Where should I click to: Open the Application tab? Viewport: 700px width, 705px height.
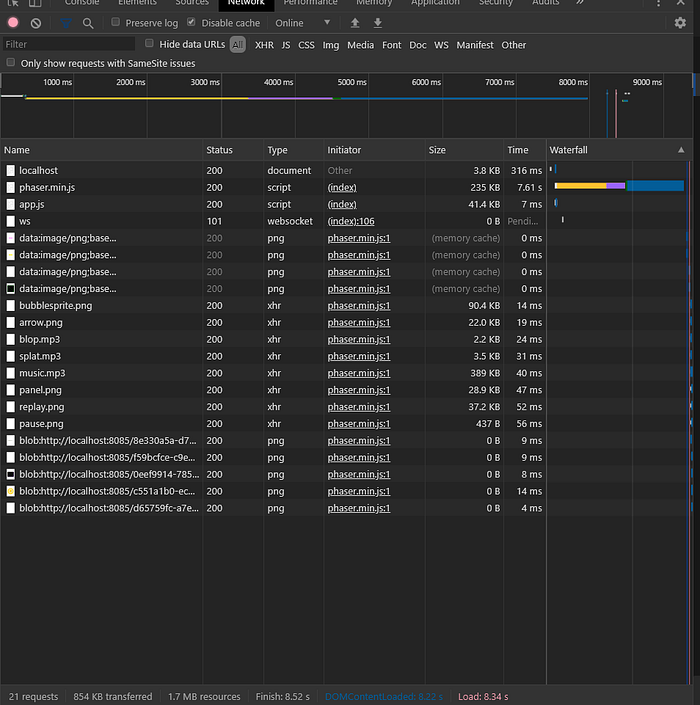pyautogui.click(x=435, y=3)
